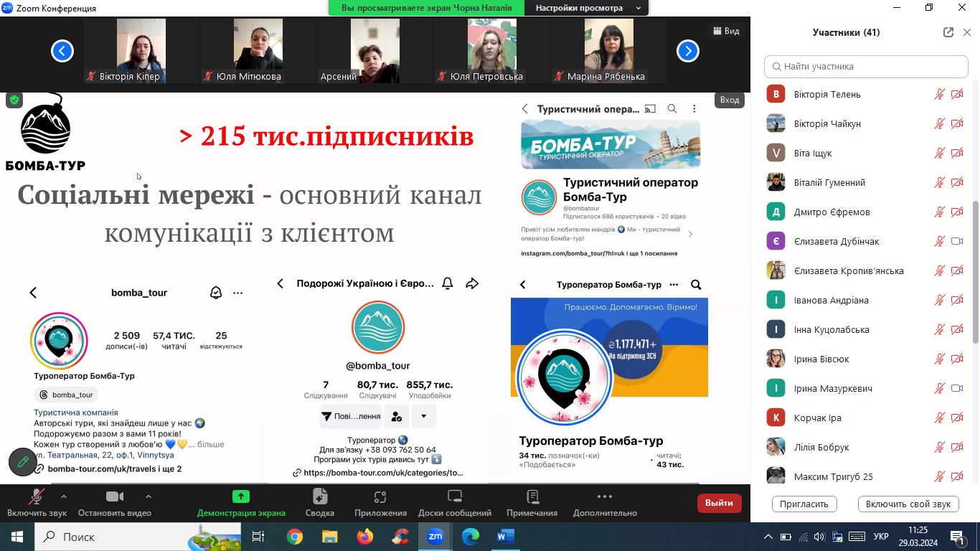
Task: Open Примечания notes panel
Action: 532,502
